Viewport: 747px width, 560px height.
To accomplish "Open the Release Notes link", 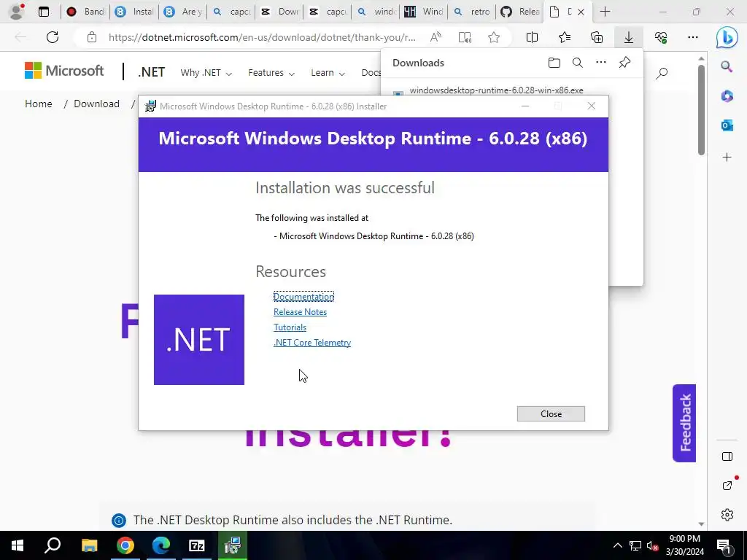I will click(x=300, y=312).
